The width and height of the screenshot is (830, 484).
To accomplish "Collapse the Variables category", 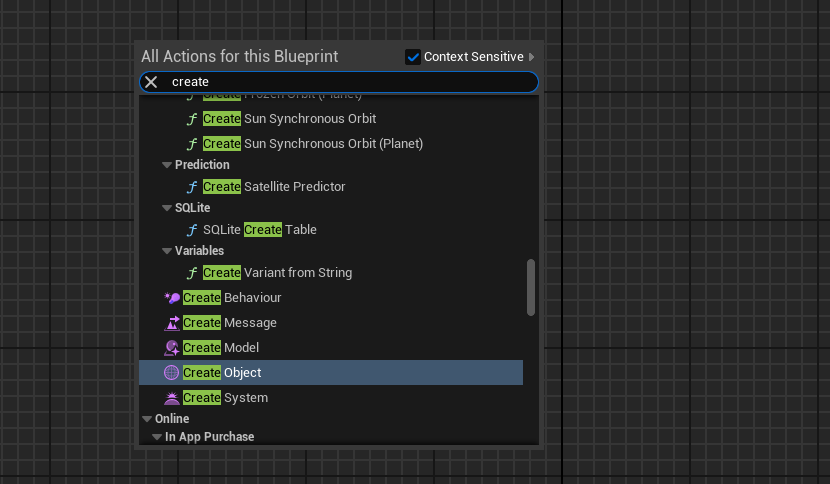I will (167, 251).
